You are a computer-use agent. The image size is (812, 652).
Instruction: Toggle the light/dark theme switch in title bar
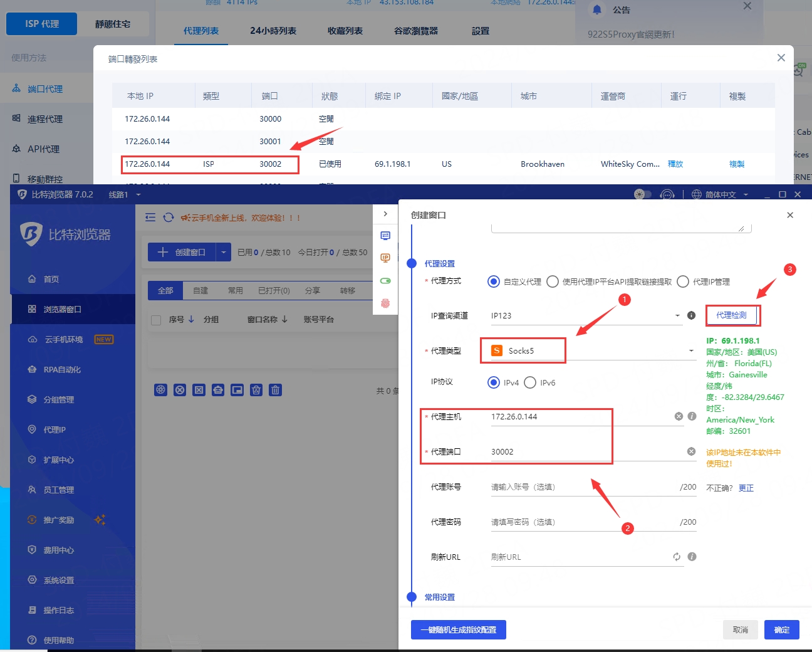click(x=642, y=194)
